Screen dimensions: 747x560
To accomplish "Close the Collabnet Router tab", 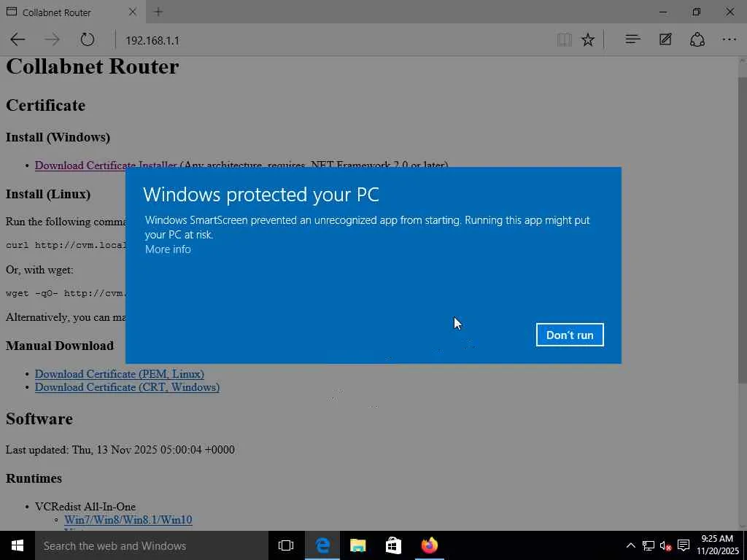I will 133,12.
